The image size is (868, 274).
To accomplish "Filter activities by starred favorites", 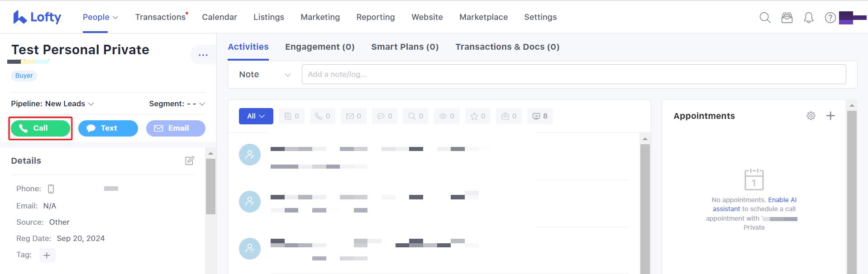I will click(478, 116).
